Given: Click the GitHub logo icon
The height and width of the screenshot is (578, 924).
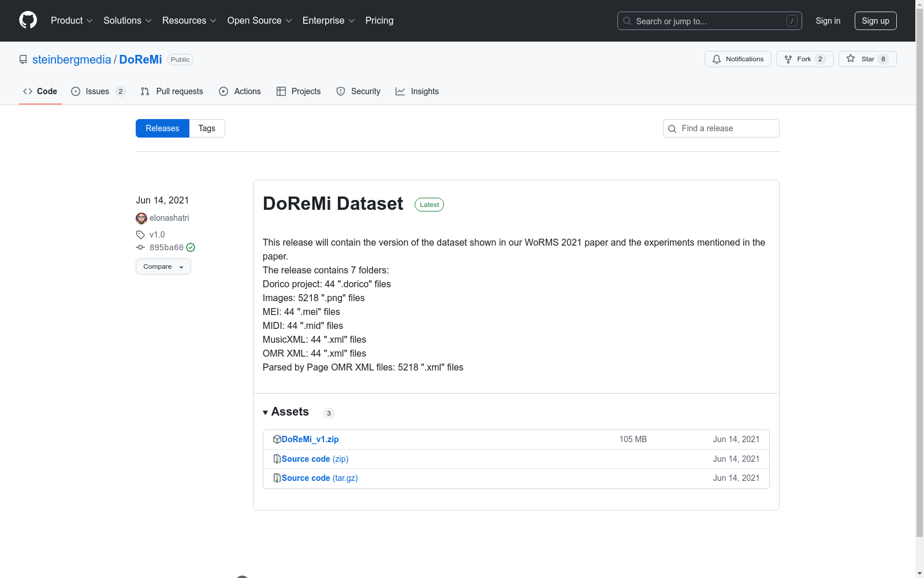Looking at the screenshot, I should (28, 20).
